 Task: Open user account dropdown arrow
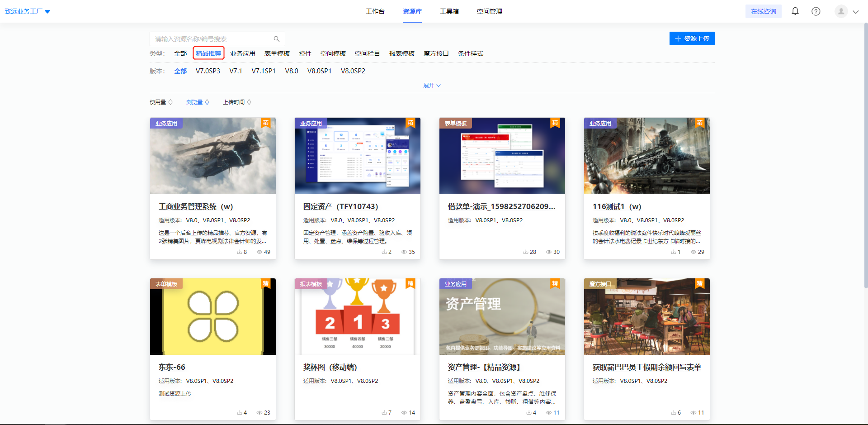pos(856,12)
